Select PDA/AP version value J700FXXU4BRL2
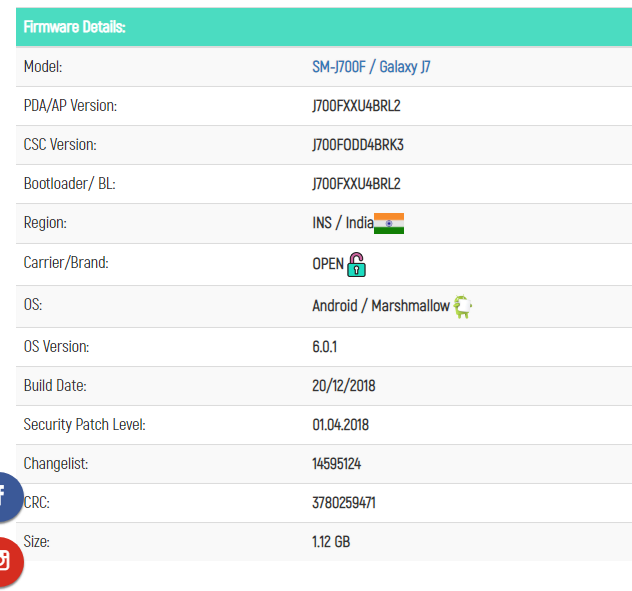 356,106
